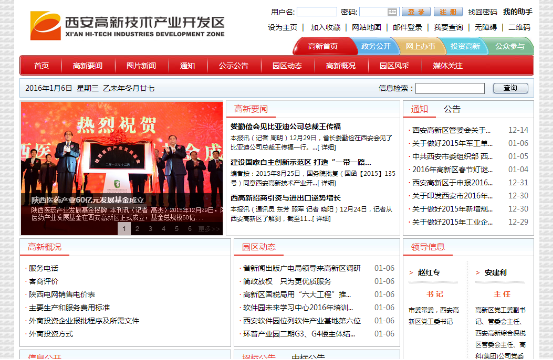This screenshot has height=360, width=553.
Task: Switch to the 公告 tab in notices panel
Action: tap(452, 109)
